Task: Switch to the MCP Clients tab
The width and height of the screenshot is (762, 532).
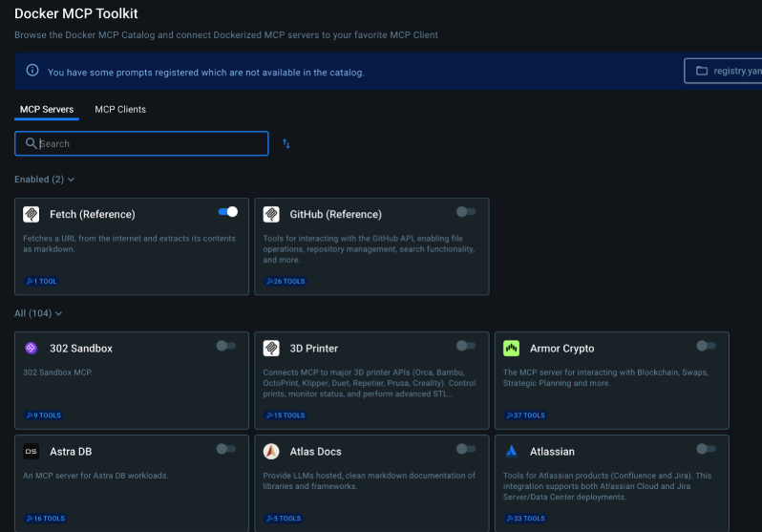Action: (x=120, y=110)
